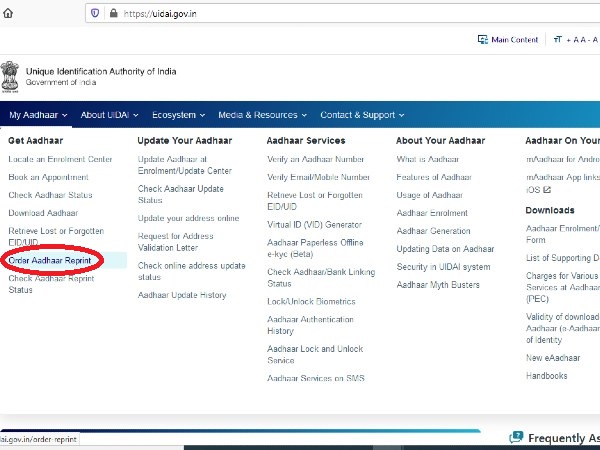The height and width of the screenshot is (450, 600).
Task: Open Aadhaar Update History link
Action: pos(182,295)
